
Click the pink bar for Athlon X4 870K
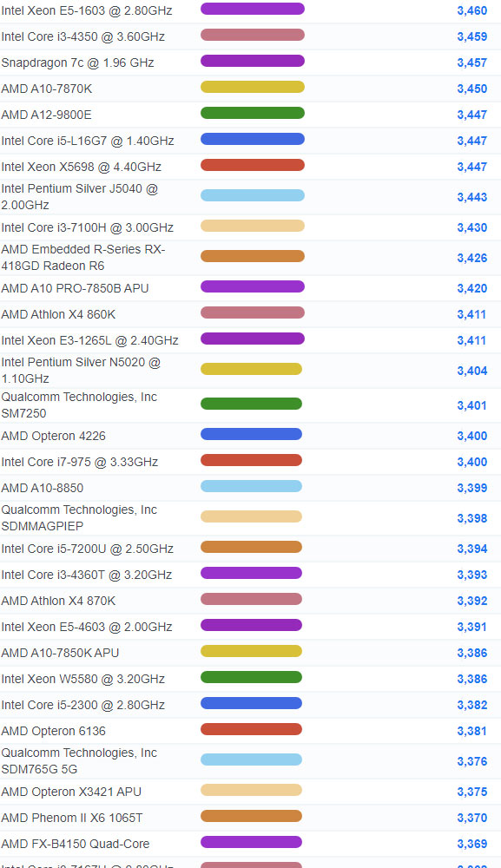(251, 599)
